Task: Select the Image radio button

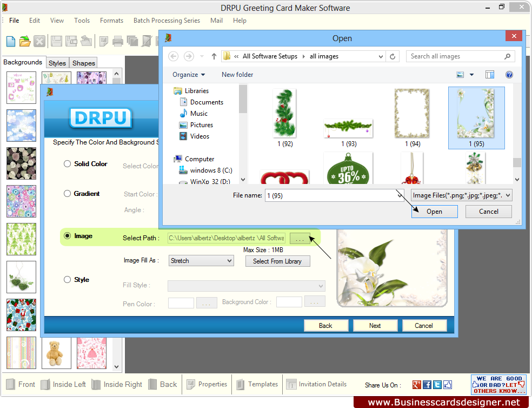Action: (x=67, y=236)
